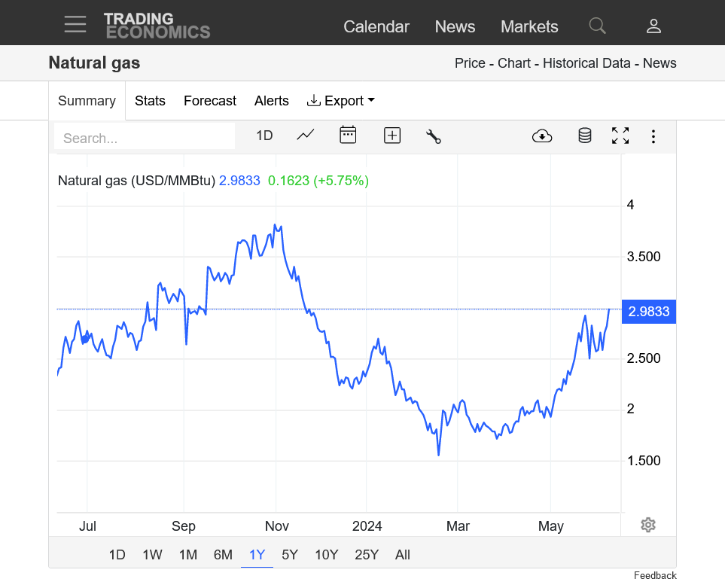This screenshot has width=725, height=588.
Task: Select the 1D time range
Action: coord(117,554)
